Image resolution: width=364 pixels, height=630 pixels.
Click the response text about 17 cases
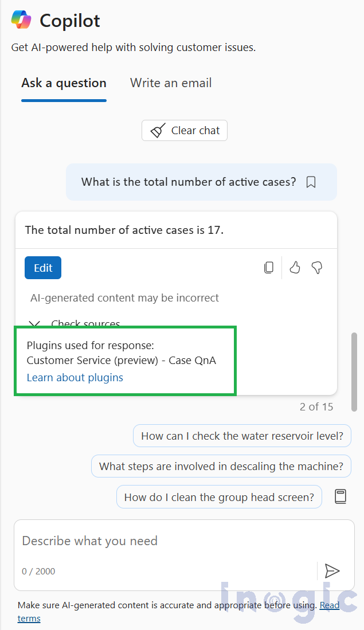coord(124,230)
